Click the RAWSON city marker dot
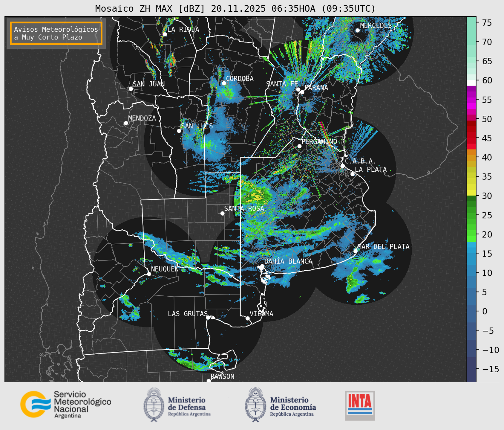504x430 pixels. [209, 381]
